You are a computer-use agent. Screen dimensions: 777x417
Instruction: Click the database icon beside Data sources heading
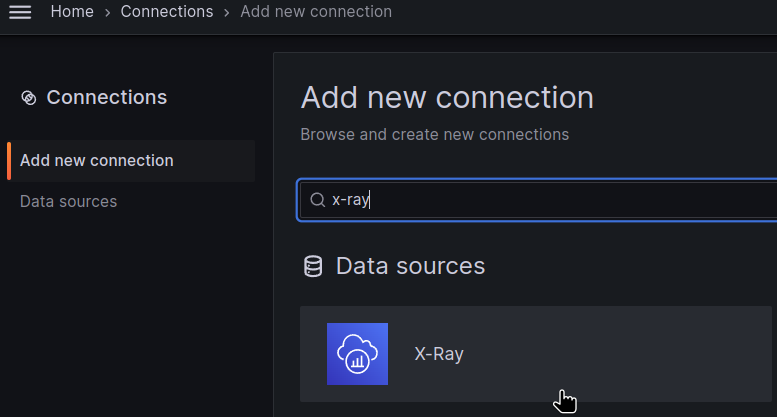click(x=313, y=266)
